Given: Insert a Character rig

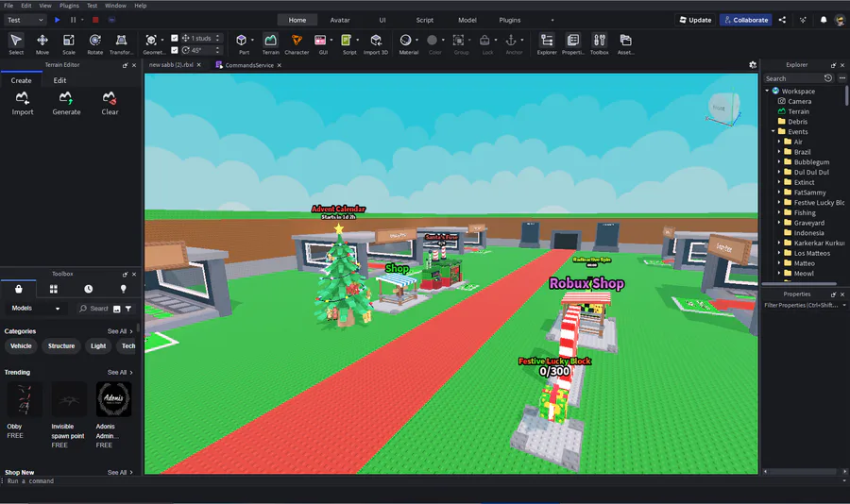Looking at the screenshot, I should [x=297, y=44].
